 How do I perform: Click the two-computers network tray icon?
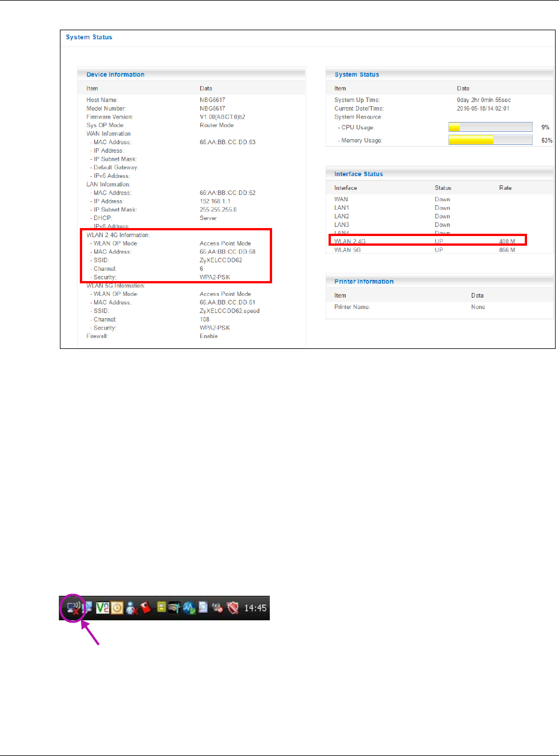click(87, 608)
